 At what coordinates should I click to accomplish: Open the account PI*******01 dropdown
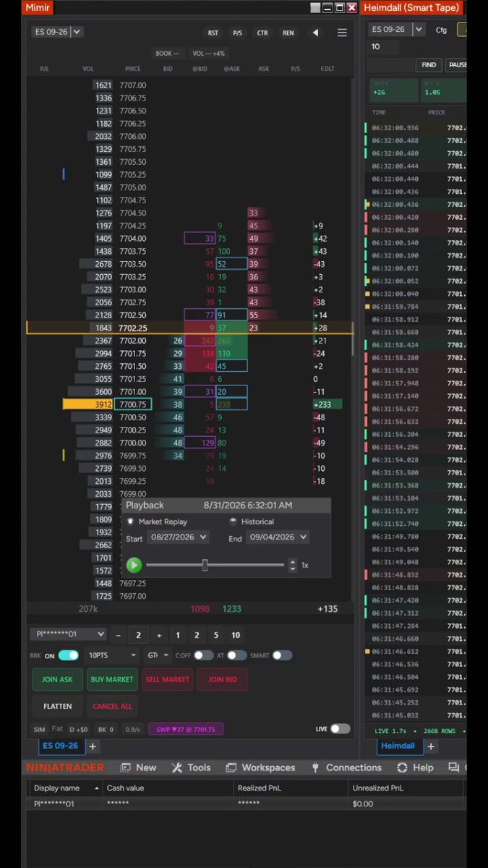pyautogui.click(x=69, y=634)
